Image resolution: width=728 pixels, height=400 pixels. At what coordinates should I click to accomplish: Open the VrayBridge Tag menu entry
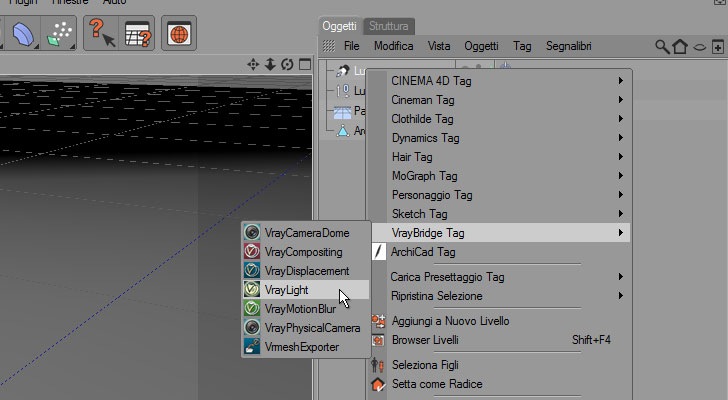tap(500, 232)
